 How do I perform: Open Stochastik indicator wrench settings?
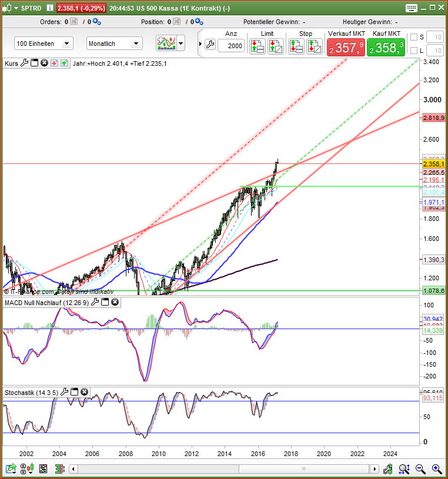[65, 392]
